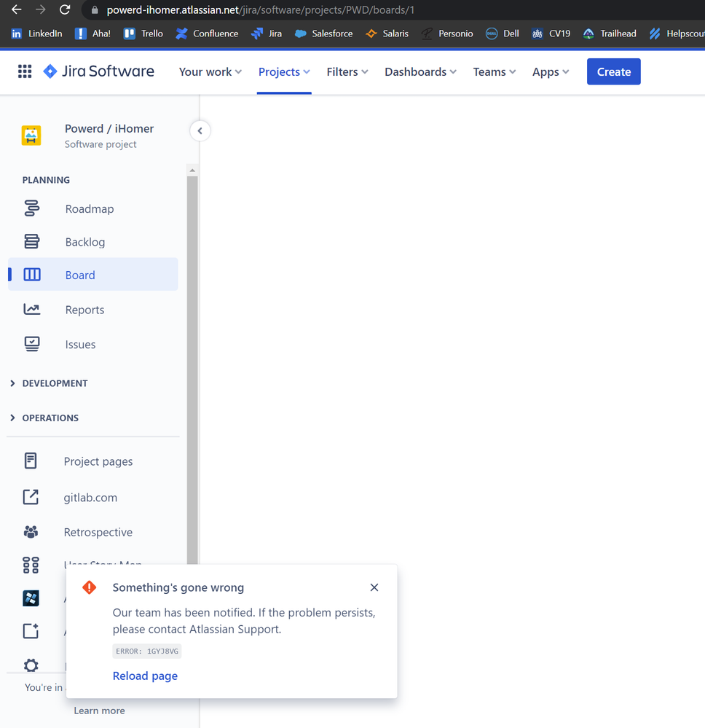Expand the OPERATIONS section
705x728 pixels.
44,418
